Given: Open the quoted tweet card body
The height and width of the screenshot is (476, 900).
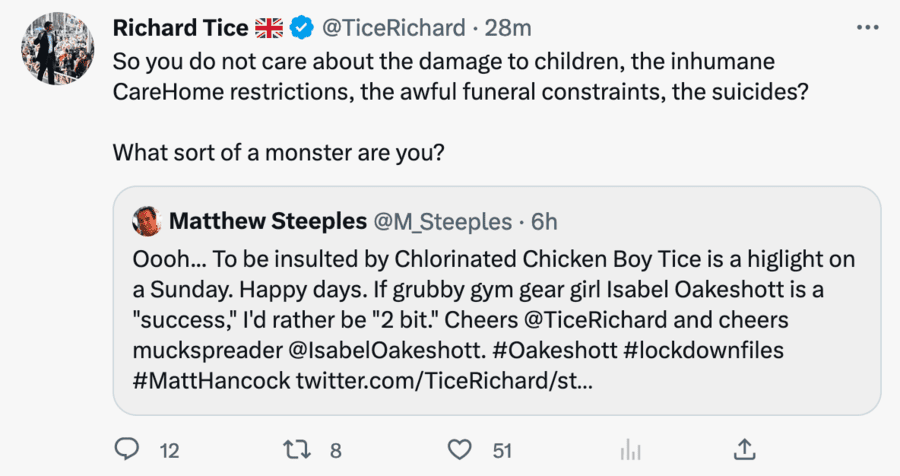Looking at the screenshot, I should 495,320.
